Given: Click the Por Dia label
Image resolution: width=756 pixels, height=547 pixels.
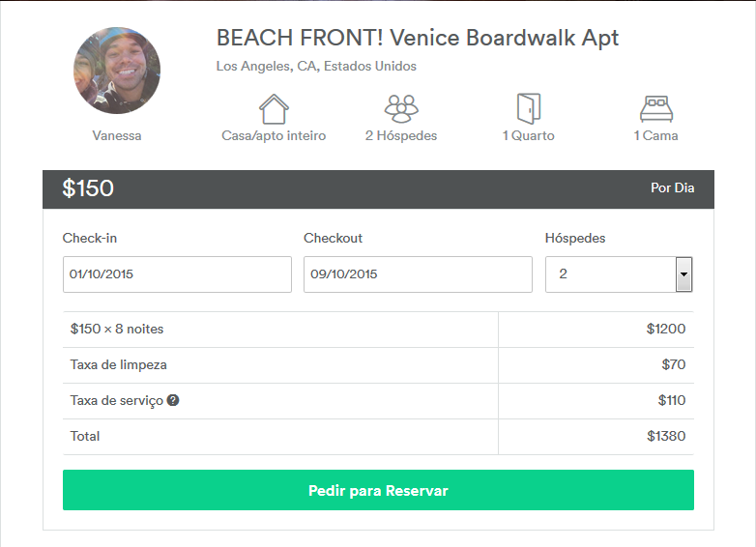Looking at the screenshot, I should [672, 188].
